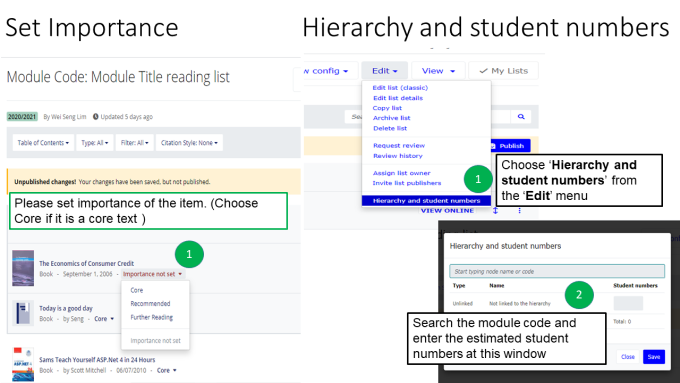Click 'Not linked to the hierarchy' row text
Image resolution: width=680 pixels, height=383 pixels.
(x=520, y=304)
